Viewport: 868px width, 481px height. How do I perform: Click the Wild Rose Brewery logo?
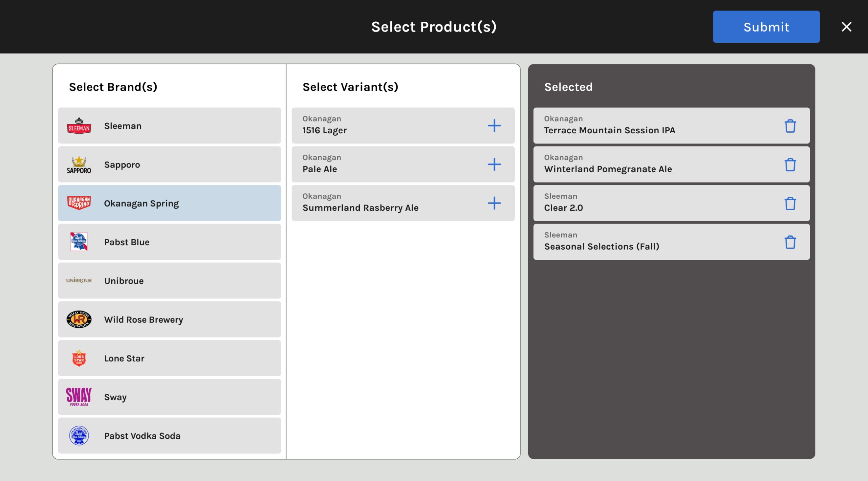[x=79, y=319]
